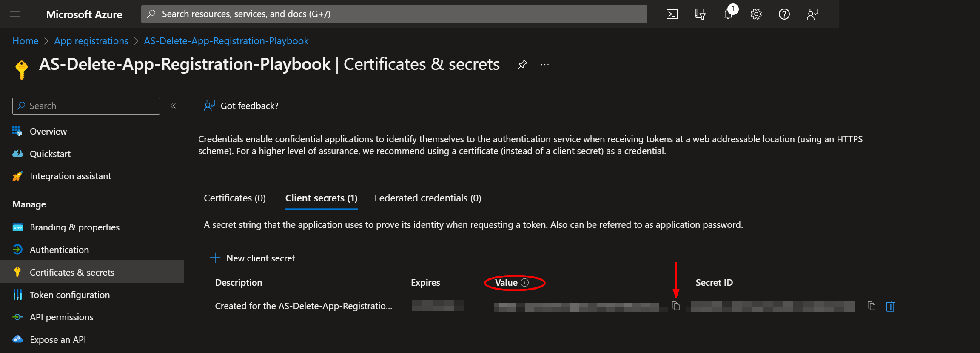Click the Secret ID column header

point(714,282)
